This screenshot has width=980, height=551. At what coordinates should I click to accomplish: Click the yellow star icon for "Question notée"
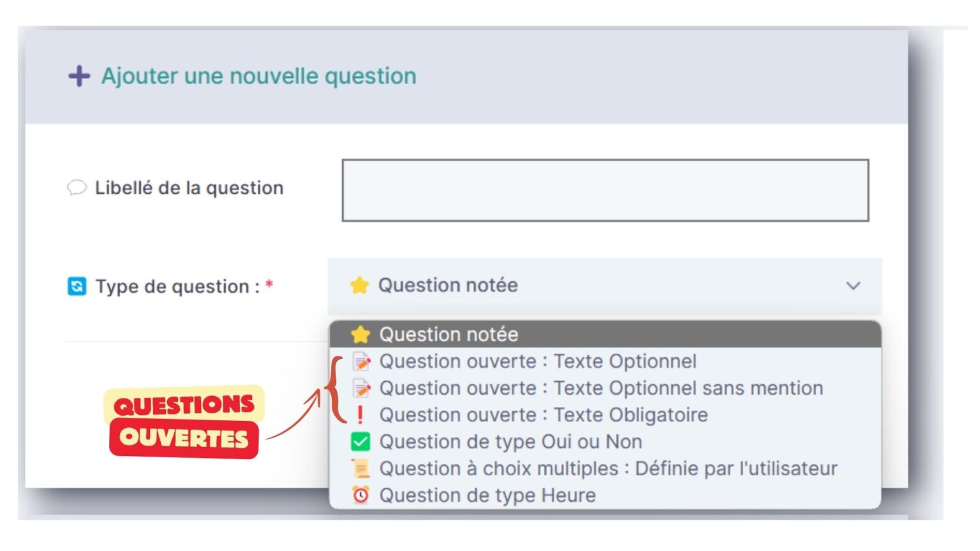coord(359,285)
